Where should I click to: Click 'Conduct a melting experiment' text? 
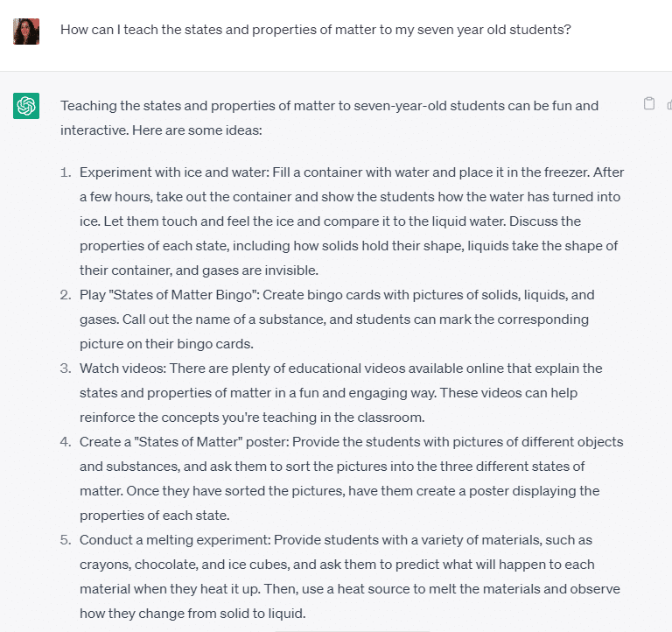point(175,540)
